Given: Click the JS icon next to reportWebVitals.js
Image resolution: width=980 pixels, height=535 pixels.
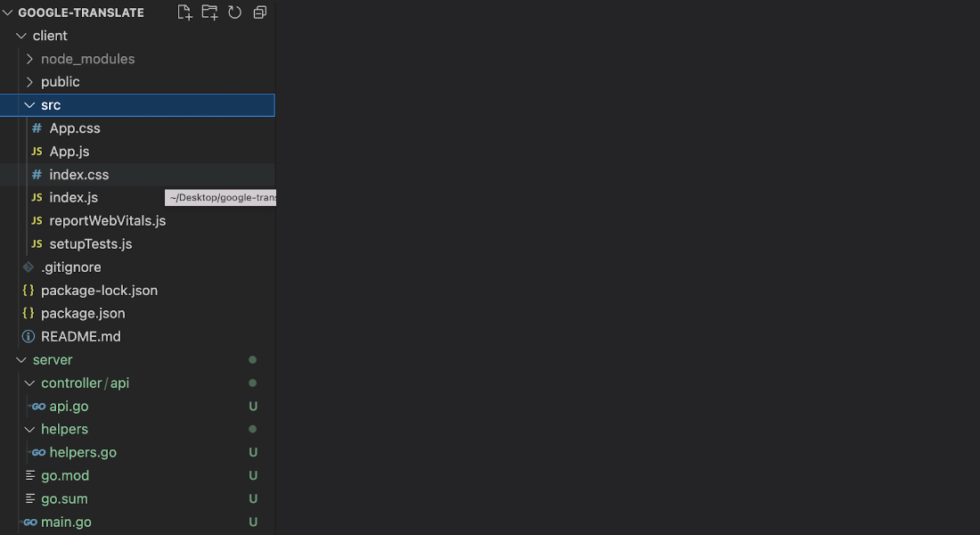Looking at the screenshot, I should tap(37, 221).
